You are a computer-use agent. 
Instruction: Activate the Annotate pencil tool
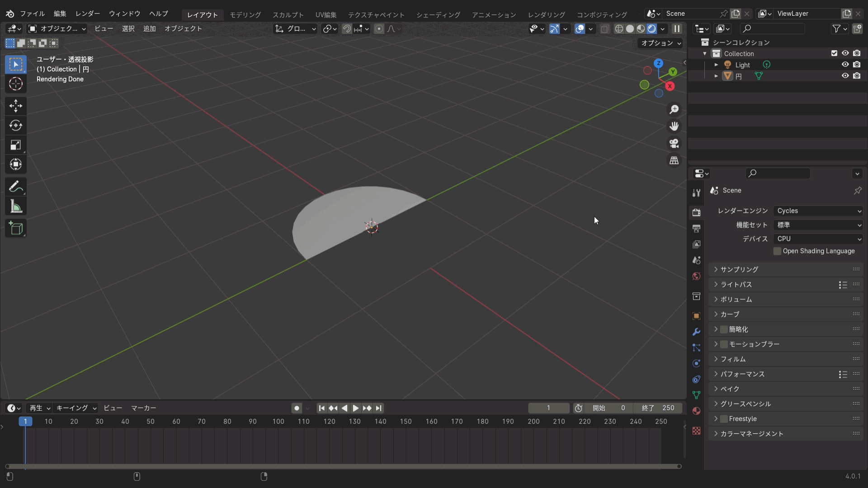(x=16, y=186)
